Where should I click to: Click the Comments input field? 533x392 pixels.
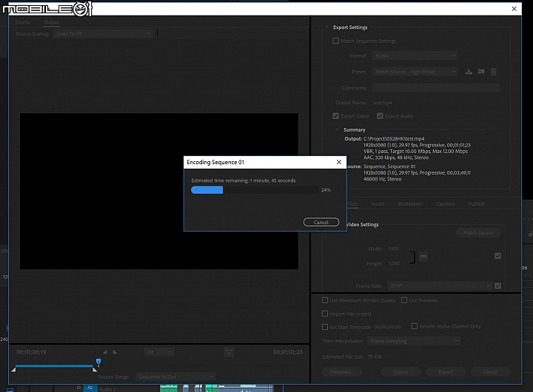coord(436,87)
